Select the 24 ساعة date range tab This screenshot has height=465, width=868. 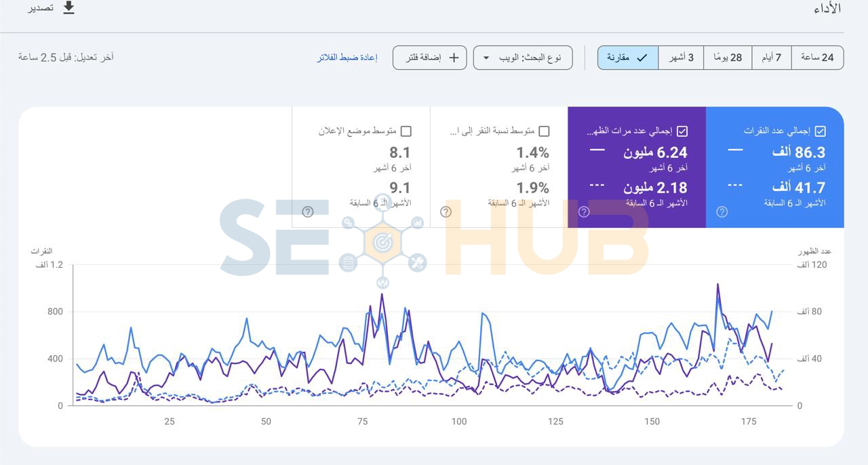(x=817, y=58)
